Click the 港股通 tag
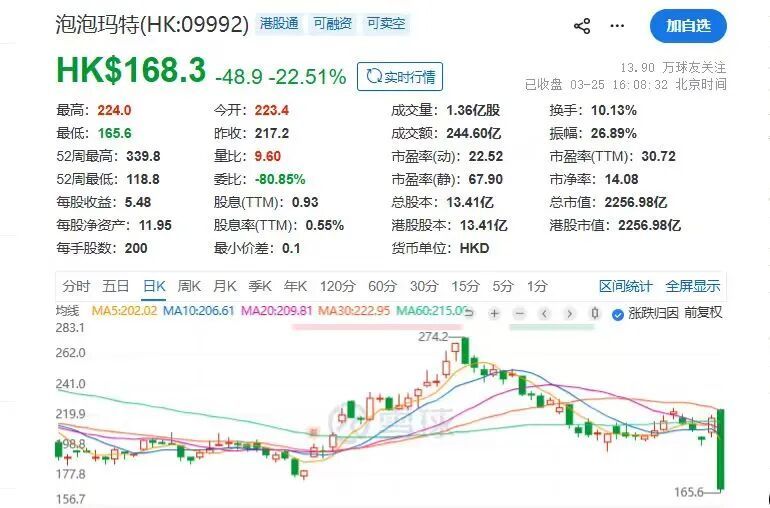 [x=279, y=24]
